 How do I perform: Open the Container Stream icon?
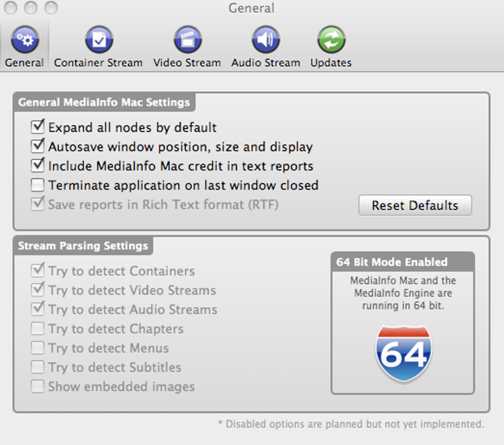(x=99, y=40)
